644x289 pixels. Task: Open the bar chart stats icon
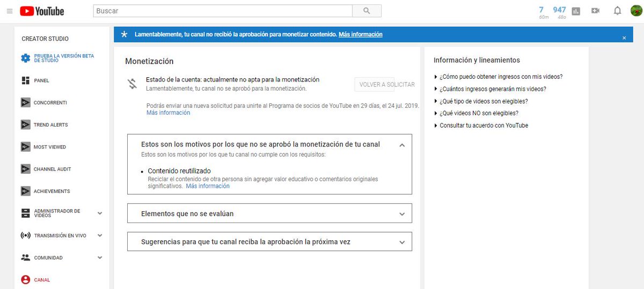(576, 11)
